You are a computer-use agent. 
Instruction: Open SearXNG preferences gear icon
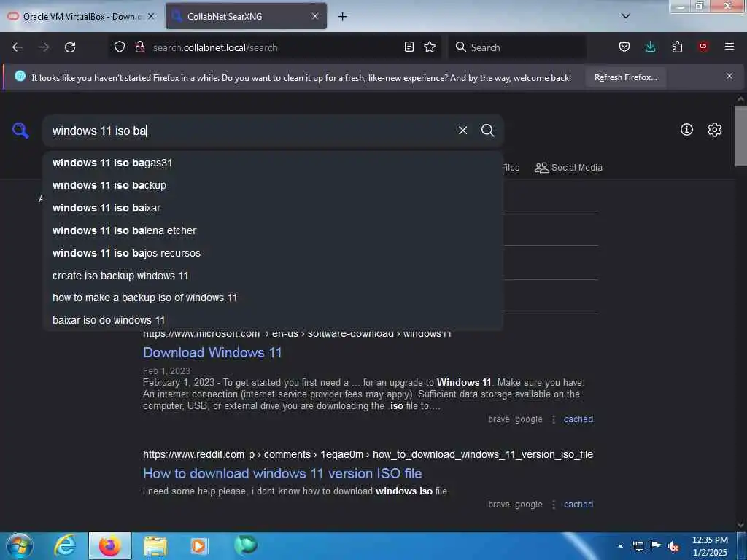(x=714, y=130)
